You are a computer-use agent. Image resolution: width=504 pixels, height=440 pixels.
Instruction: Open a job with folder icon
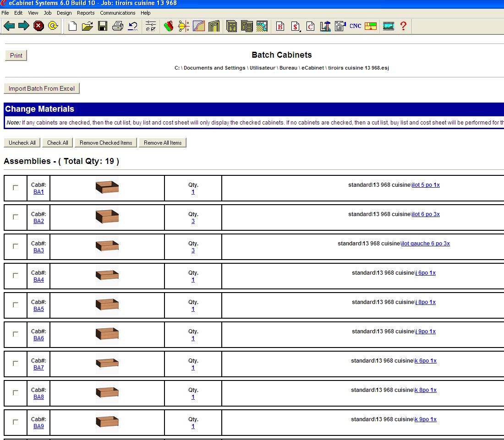click(88, 26)
